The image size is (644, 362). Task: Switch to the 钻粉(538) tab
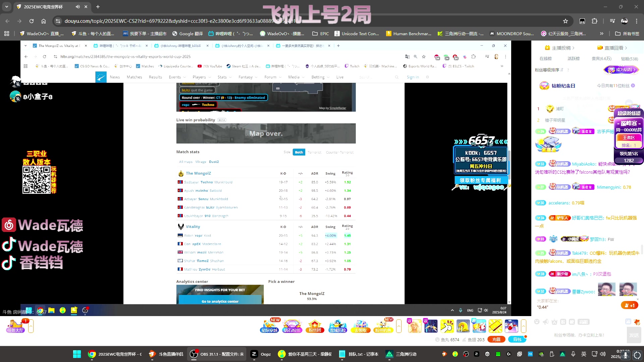pyautogui.click(x=630, y=59)
